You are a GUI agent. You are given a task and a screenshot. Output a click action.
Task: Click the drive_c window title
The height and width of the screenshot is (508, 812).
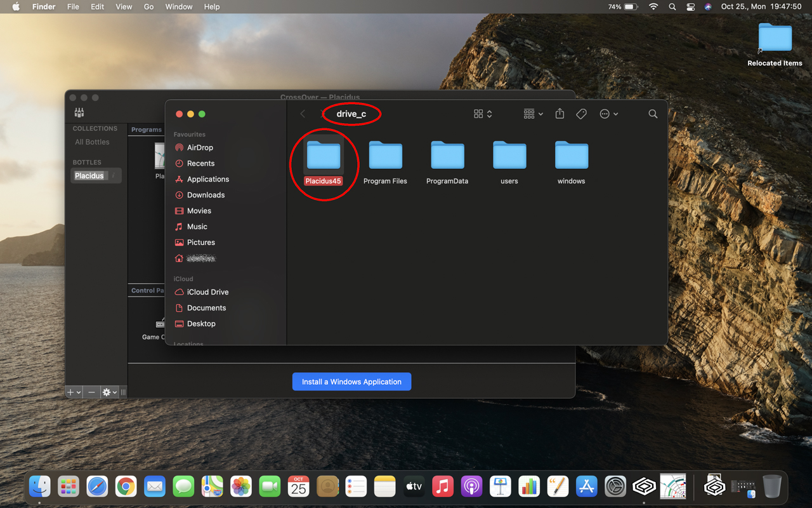point(351,114)
